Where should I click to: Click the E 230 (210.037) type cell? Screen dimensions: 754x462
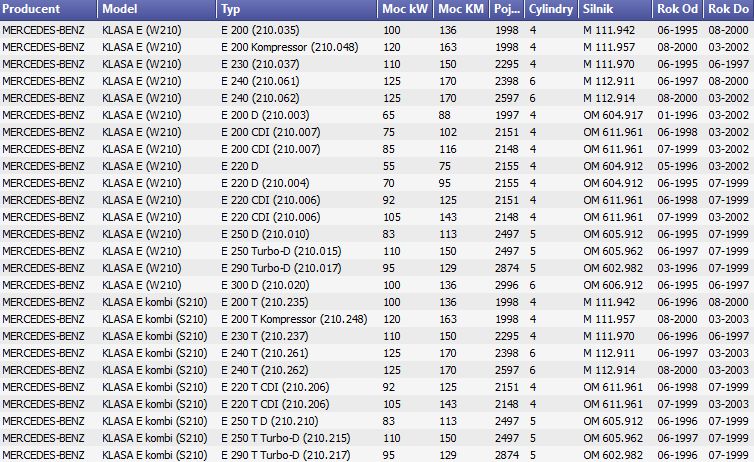coord(260,64)
